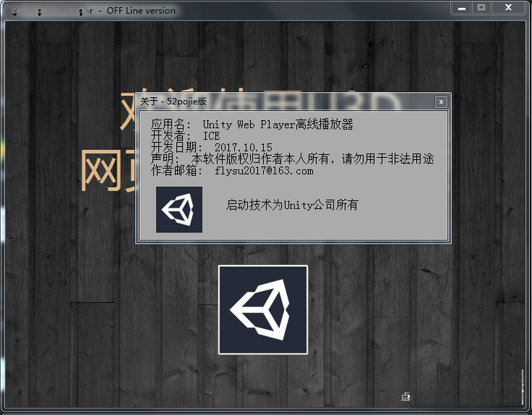Image resolution: width=532 pixels, height=415 pixels.
Task: Click the application name Unity Web Player离线播放器
Action: coord(278,125)
